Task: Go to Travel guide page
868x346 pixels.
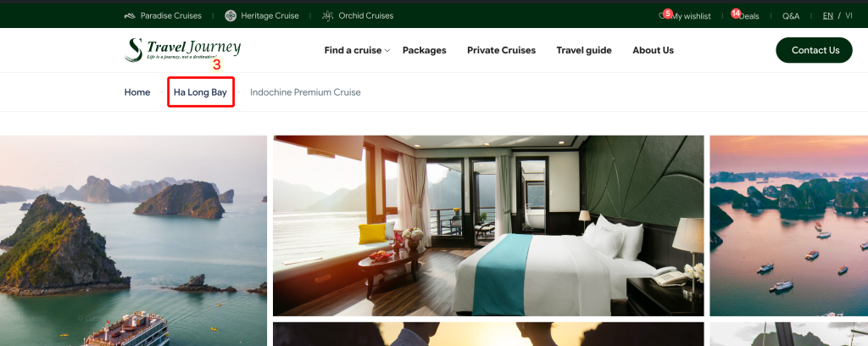Action: [x=584, y=50]
